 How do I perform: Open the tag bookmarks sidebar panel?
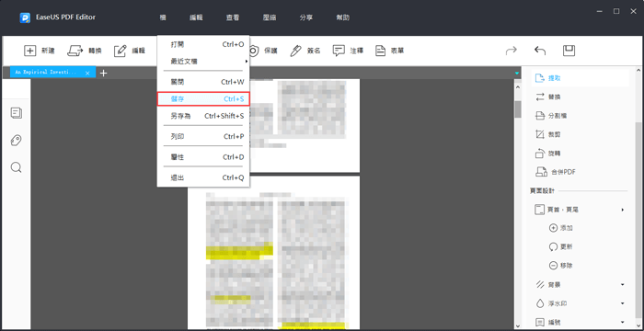16,141
